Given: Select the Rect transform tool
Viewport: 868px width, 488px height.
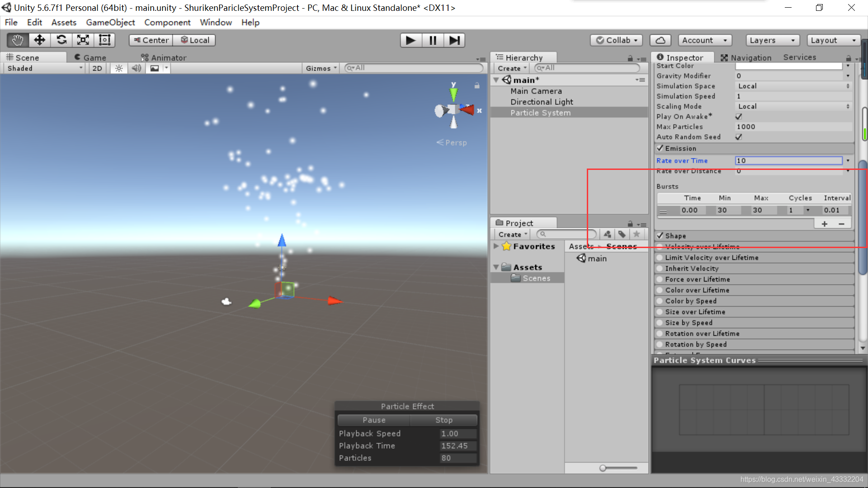Looking at the screenshot, I should [104, 40].
